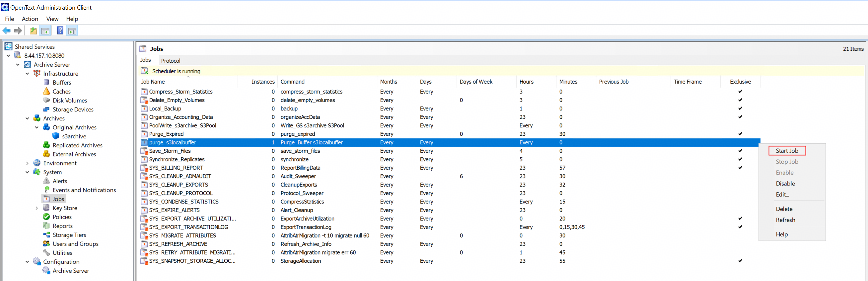The image size is (868, 281).
Task: Open the File menu
Action: coord(9,19)
